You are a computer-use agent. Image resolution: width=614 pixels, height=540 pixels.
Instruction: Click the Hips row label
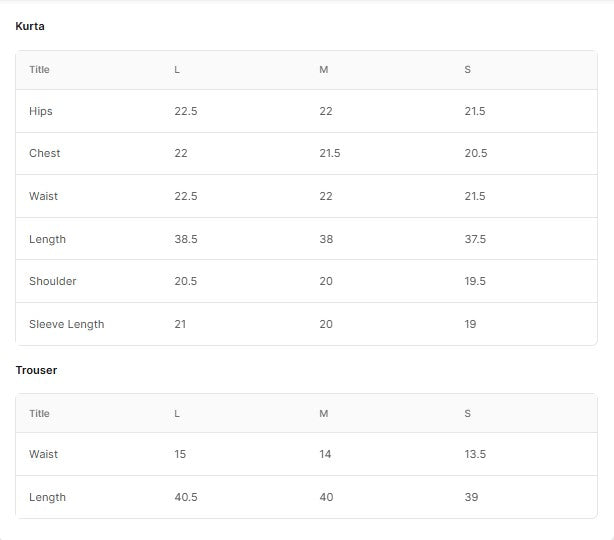tap(41, 111)
